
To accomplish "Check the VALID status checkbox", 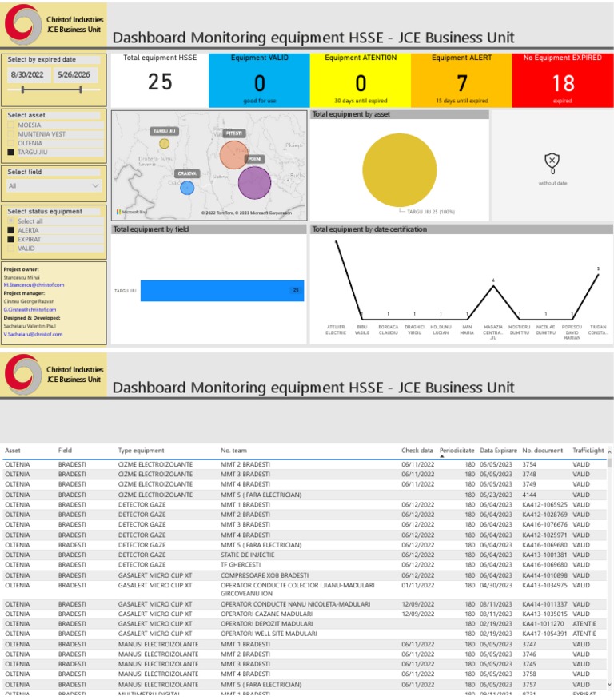I will point(10,249).
